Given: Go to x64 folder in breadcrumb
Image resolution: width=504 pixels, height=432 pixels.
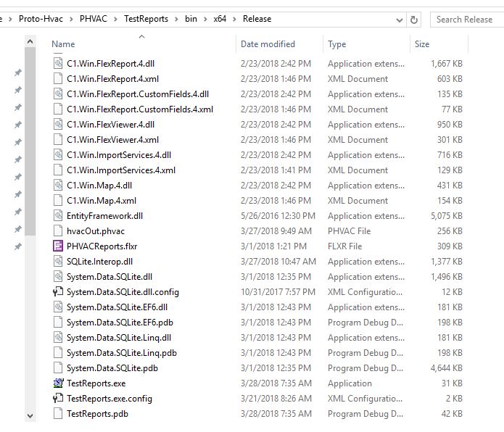Looking at the screenshot, I should 220,19.
